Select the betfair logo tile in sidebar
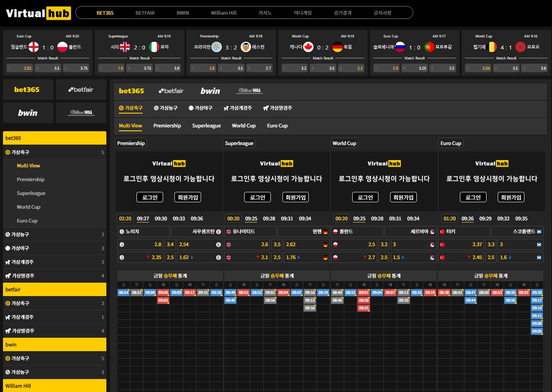 pyautogui.click(x=81, y=90)
